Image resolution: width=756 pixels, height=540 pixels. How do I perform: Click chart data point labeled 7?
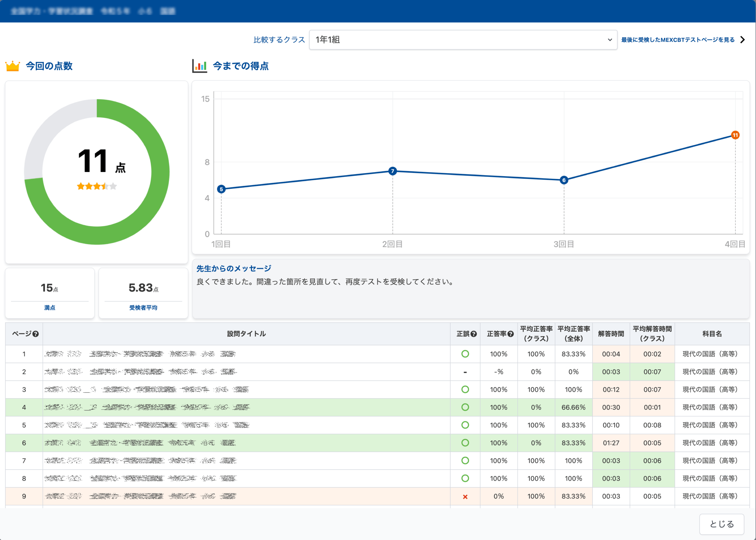(392, 171)
